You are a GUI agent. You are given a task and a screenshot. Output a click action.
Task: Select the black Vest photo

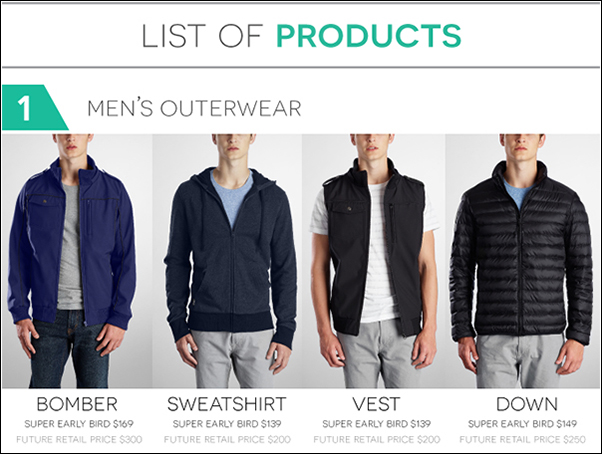(x=374, y=261)
